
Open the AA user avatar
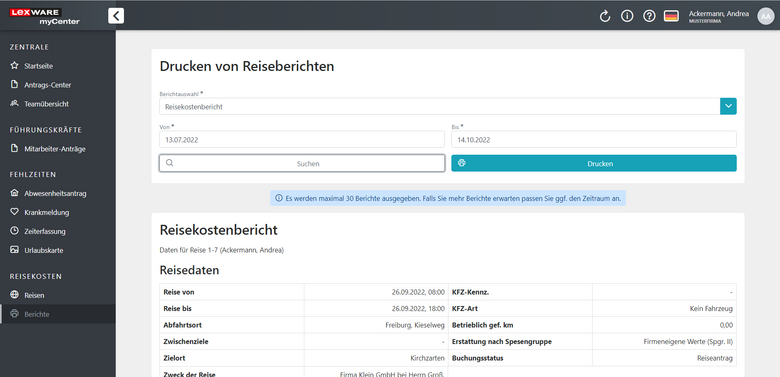pos(766,16)
